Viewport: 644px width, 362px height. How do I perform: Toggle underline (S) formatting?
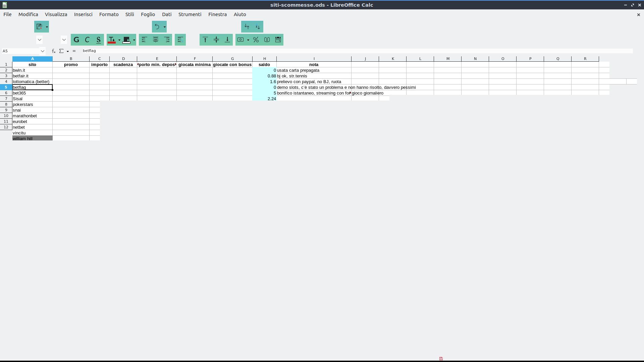click(x=99, y=40)
